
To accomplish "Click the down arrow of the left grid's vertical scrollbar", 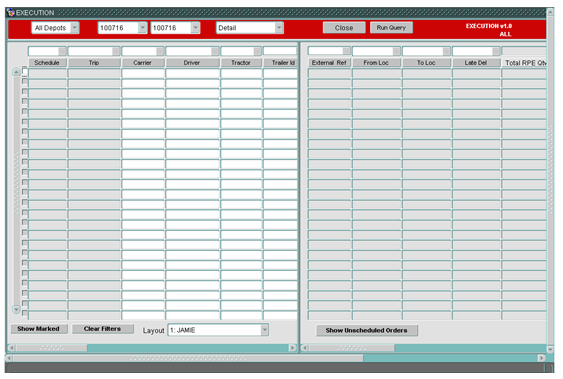I will click(x=16, y=309).
